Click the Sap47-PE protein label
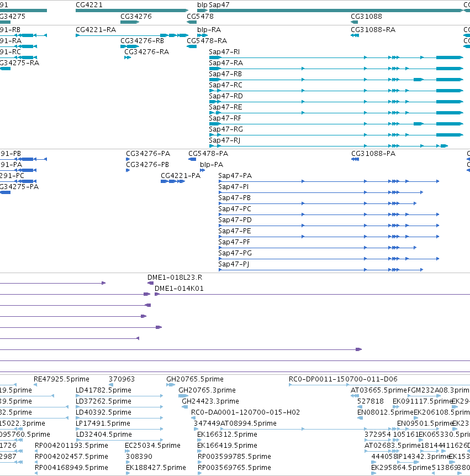470x476 pixels. (234, 231)
